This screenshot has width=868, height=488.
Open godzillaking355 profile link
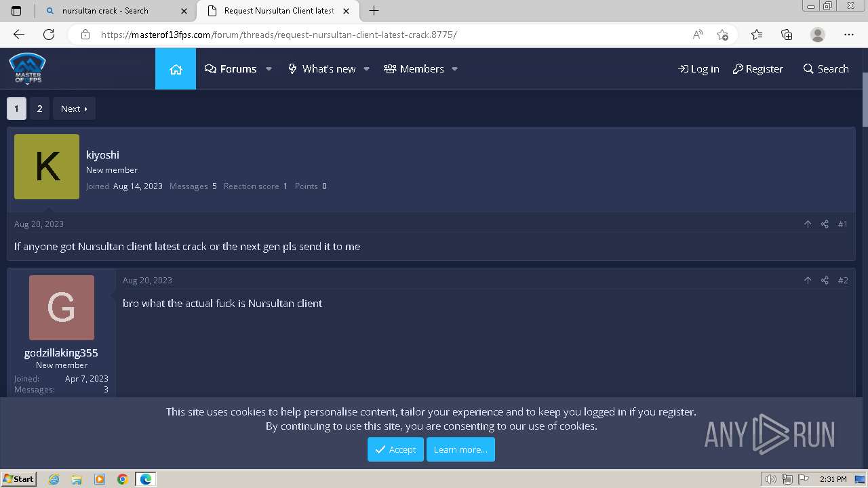[61, 352]
